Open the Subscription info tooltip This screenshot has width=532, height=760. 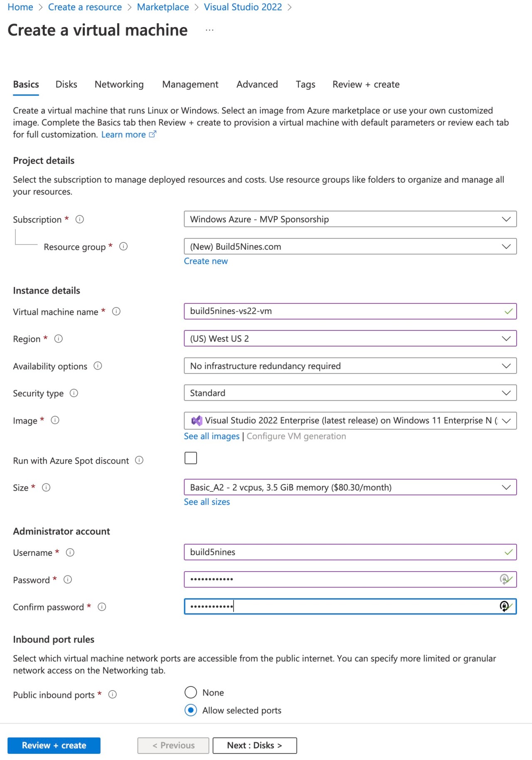click(x=80, y=219)
